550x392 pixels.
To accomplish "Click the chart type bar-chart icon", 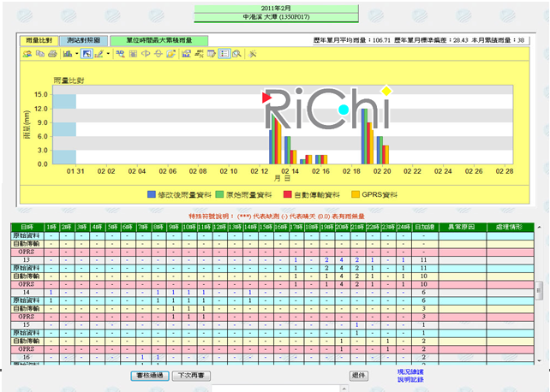I will click(x=68, y=54).
